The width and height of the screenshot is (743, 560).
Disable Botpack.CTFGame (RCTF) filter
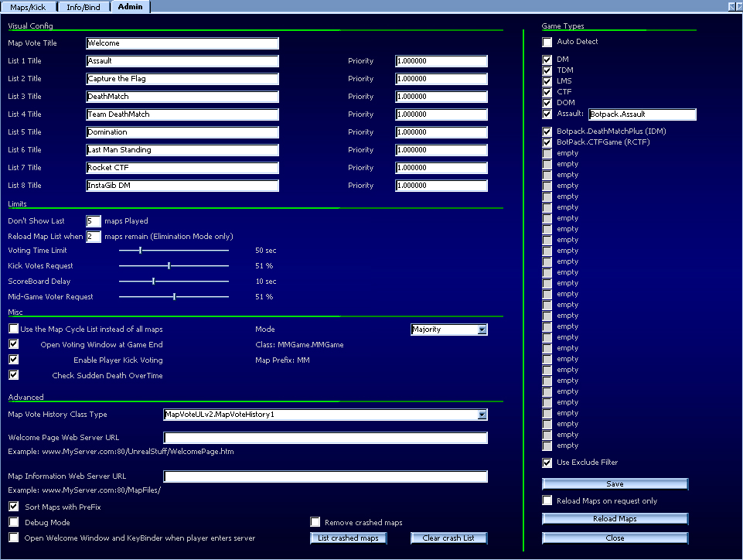coord(547,142)
